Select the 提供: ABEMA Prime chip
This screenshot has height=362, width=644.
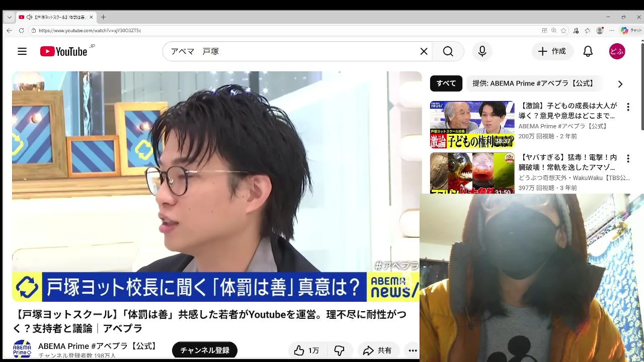(x=533, y=83)
